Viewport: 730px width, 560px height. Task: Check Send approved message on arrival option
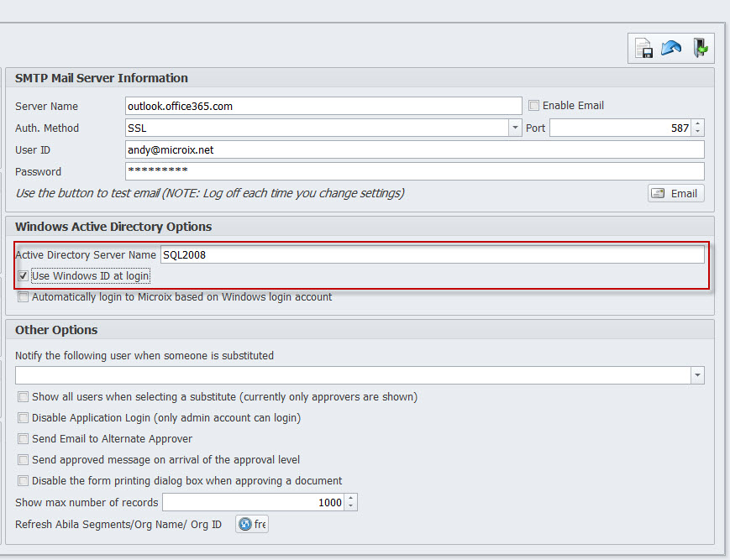point(24,460)
